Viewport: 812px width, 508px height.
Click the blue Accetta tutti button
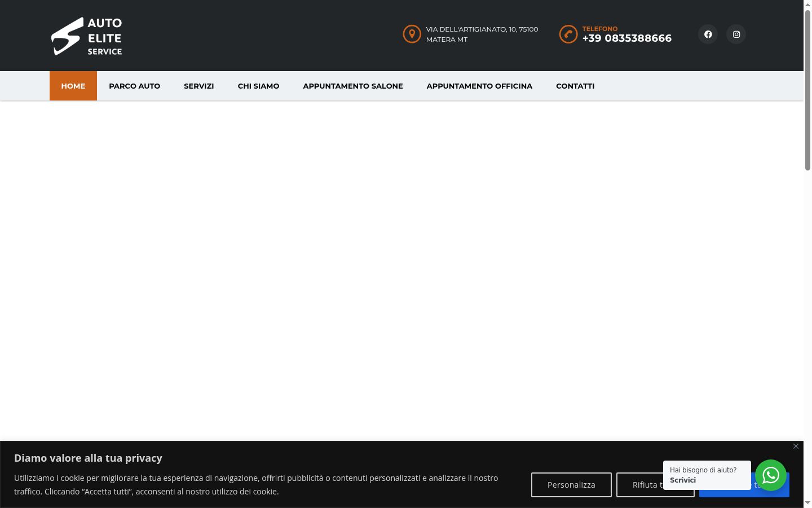pos(744,485)
